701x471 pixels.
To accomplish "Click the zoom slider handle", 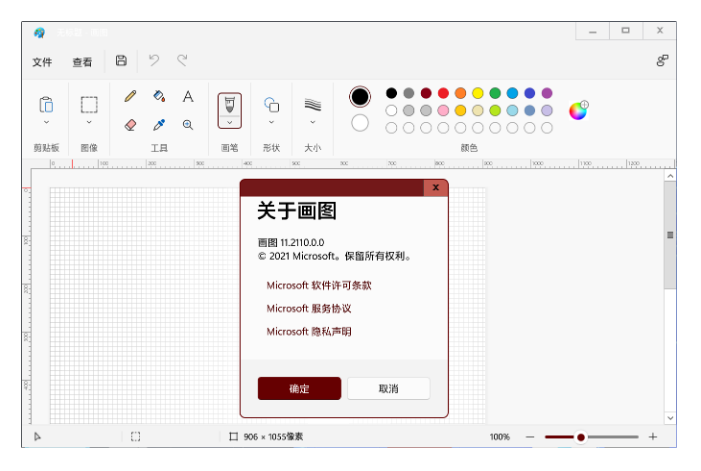I will tap(581, 437).
